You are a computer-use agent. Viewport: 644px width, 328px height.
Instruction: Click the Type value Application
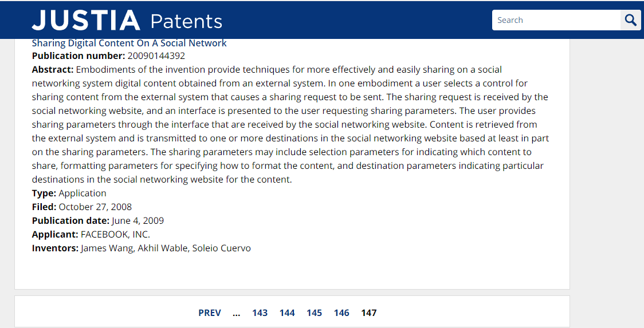(82, 193)
